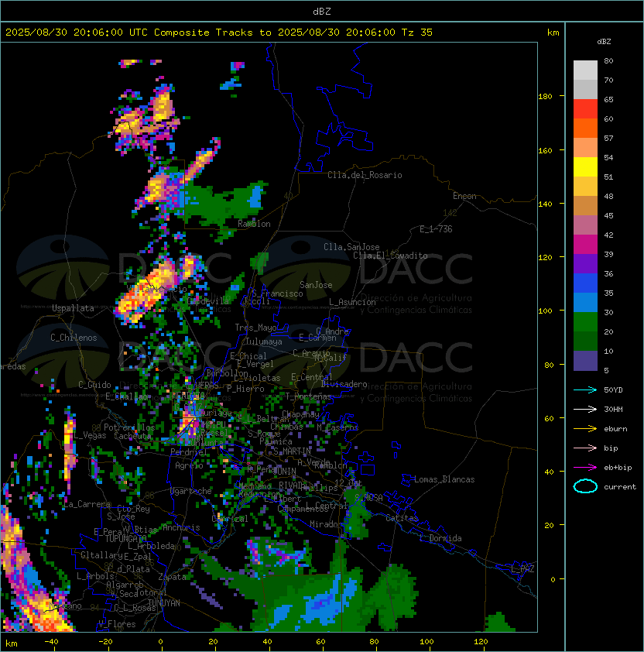Click the Lomas_Blancas location label
The height and width of the screenshot is (652, 644).
pyautogui.click(x=444, y=479)
